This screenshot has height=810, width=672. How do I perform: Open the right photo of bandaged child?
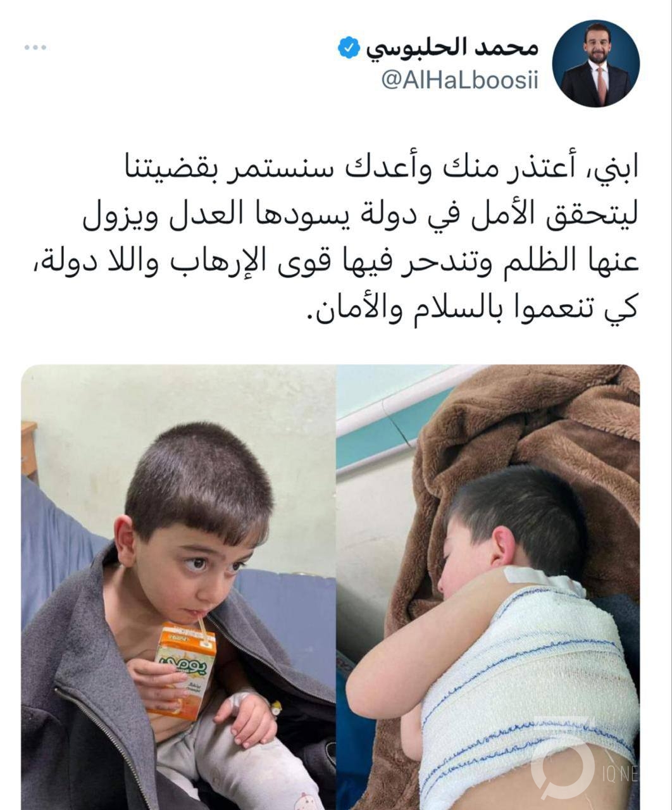tap(488, 587)
